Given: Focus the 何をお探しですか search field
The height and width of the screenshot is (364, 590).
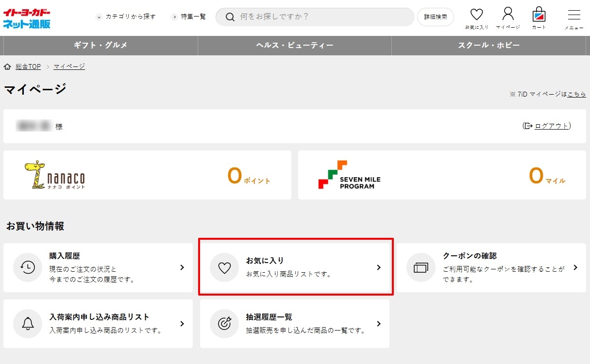Looking at the screenshot, I should 320,17.
